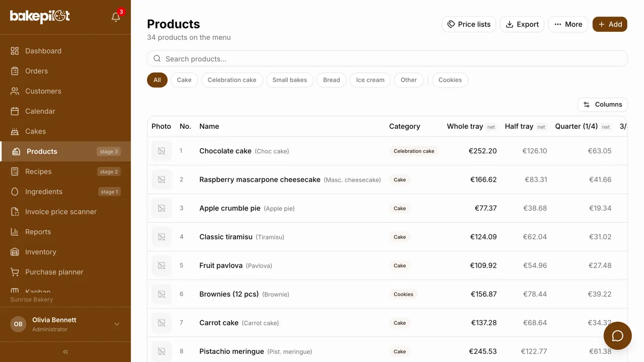This screenshot has height=362, width=644.
Task: Select the All filter chip
Action: click(157, 80)
